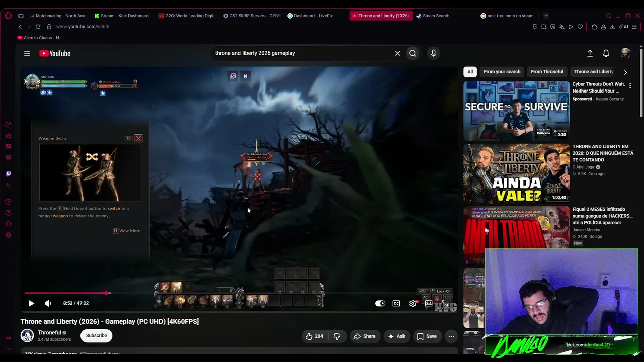
Task: Open Opera sidebar settings gear
Action: [8, 235]
